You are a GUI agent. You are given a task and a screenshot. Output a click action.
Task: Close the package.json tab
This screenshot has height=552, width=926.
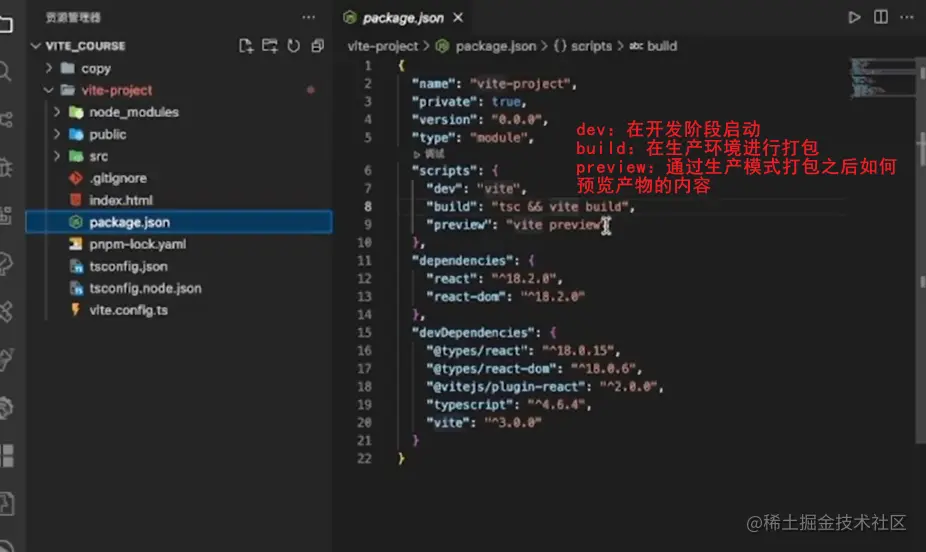click(458, 18)
